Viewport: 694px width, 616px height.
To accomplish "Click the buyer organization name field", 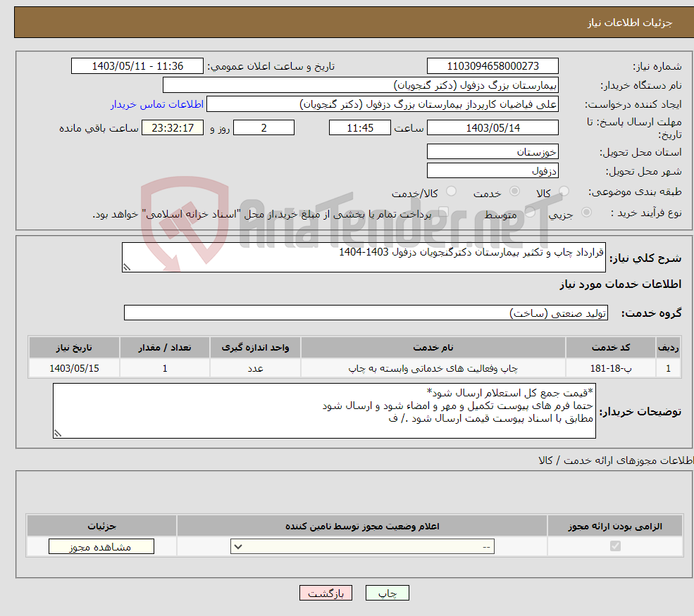I will (x=361, y=85).
